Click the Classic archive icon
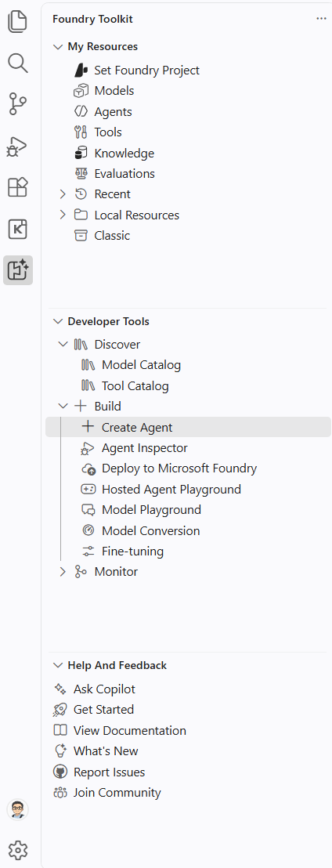Screen dimensions: 332x868 [x=81, y=235]
